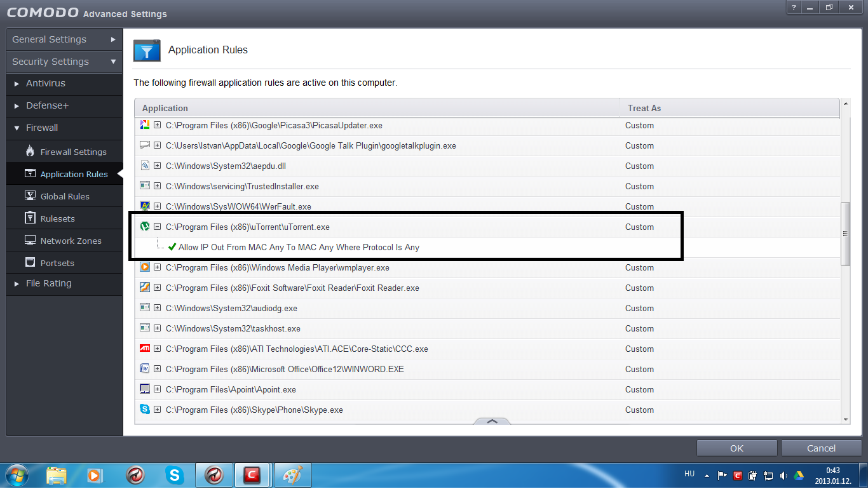
Task: Click the WINWORD.EXE Word icon
Action: tap(145, 369)
